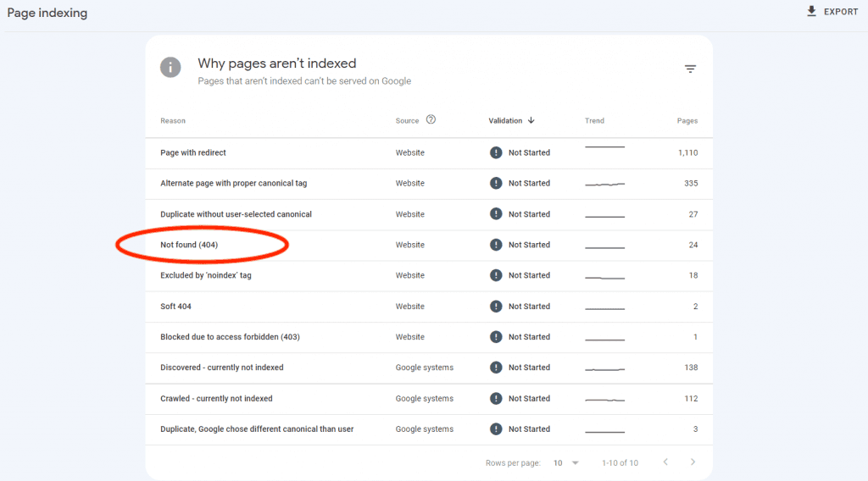The height and width of the screenshot is (481, 868).
Task: Click the Source column help icon
Action: click(431, 120)
